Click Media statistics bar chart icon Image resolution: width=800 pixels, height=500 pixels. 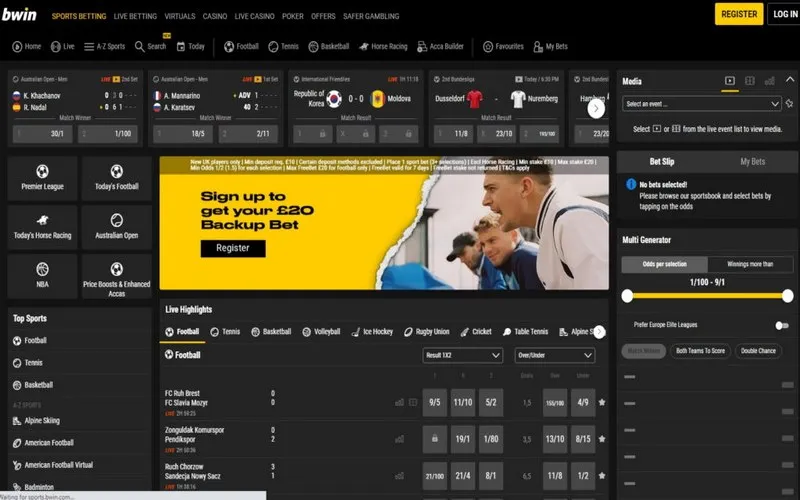tap(769, 81)
